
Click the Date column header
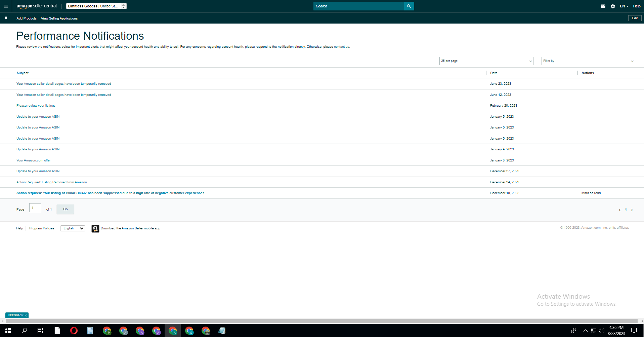point(494,73)
